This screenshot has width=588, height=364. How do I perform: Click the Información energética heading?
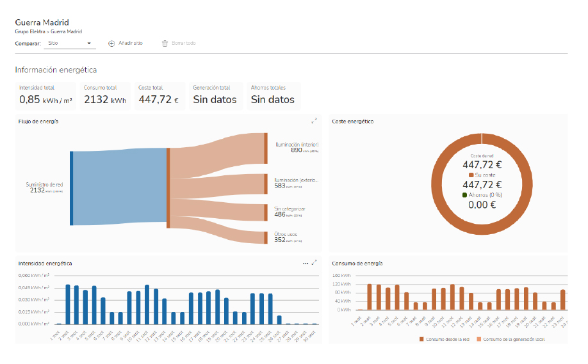click(56, 70)
